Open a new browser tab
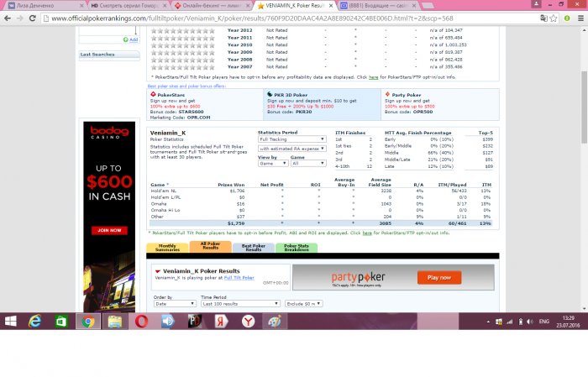 click(428, 6)
